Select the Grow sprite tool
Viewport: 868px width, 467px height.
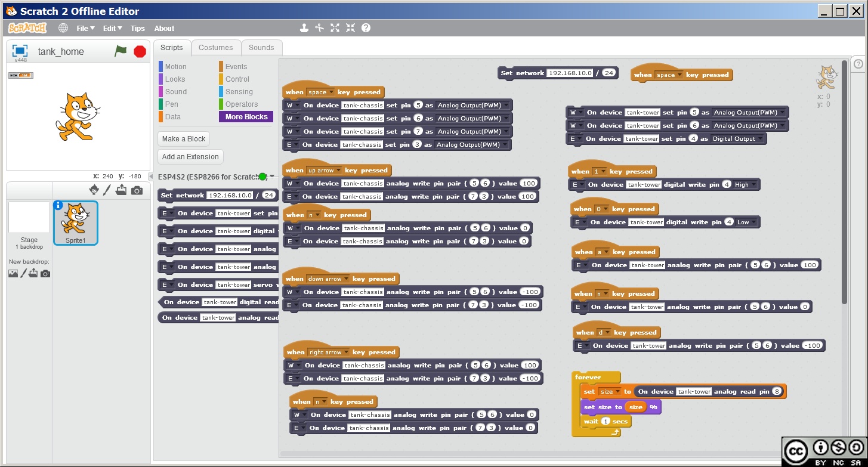tap(335, 27)
